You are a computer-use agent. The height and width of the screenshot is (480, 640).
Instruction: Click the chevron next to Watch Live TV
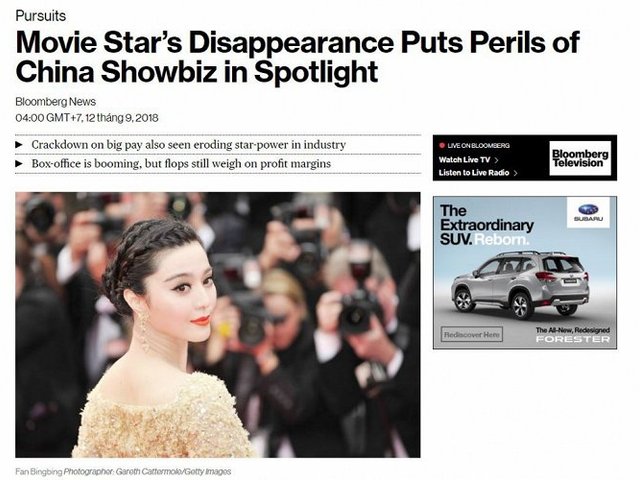coord(496,160)
